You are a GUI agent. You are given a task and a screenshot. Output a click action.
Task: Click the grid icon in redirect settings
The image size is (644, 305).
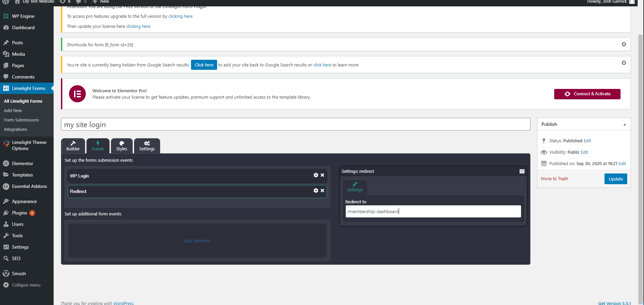click(x=522, y=171)
